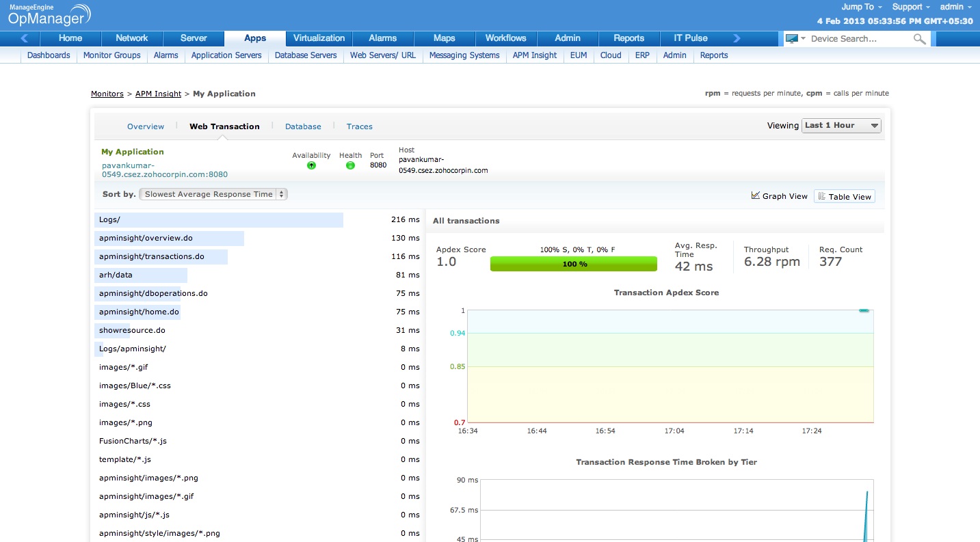Select the apminsight/js/*.js transaction
The image size is (980, 542).
(259, 515)
